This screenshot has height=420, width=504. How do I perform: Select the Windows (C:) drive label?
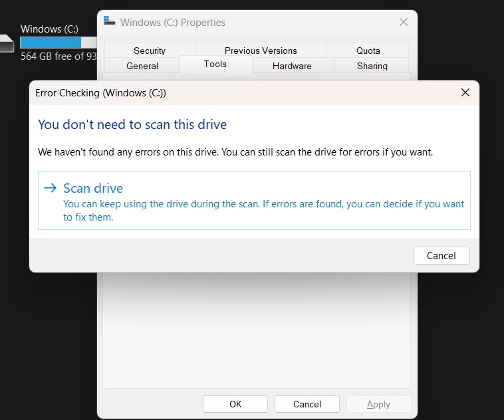pos(49,29)
